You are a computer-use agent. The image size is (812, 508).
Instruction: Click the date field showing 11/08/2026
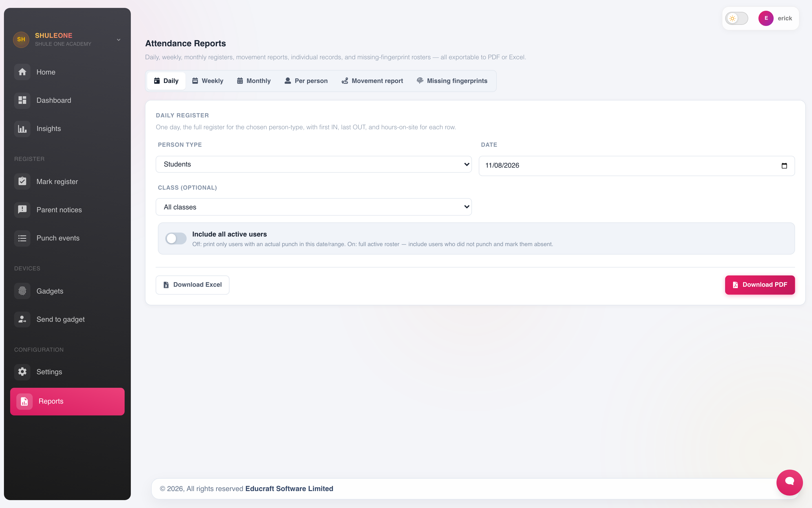637,166
